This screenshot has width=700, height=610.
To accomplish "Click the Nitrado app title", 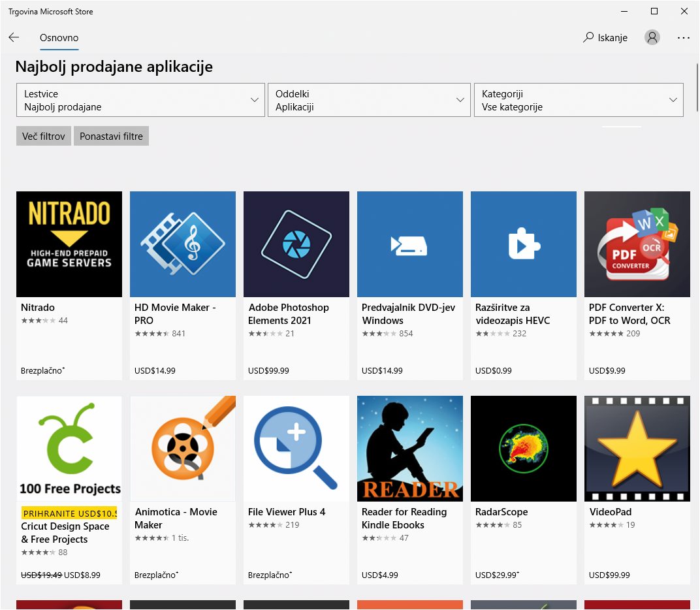I will click(38, 307).
